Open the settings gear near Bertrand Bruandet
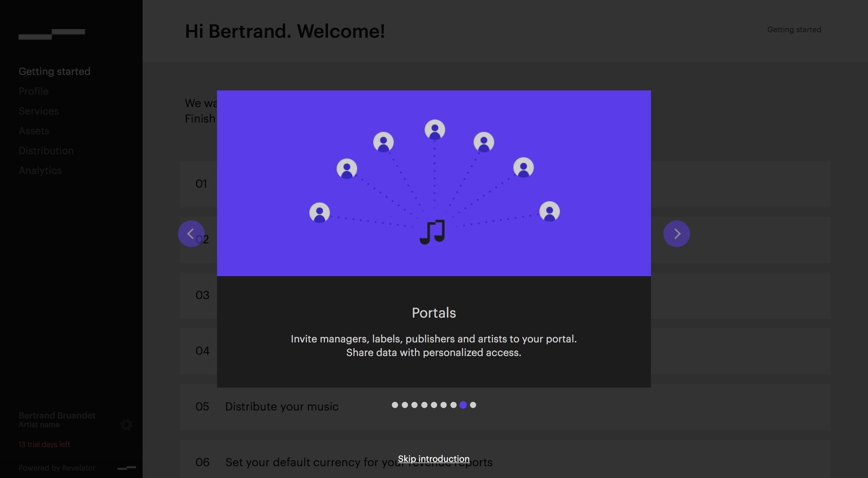This screenshot has width=868, height=478. pos(126,425)
